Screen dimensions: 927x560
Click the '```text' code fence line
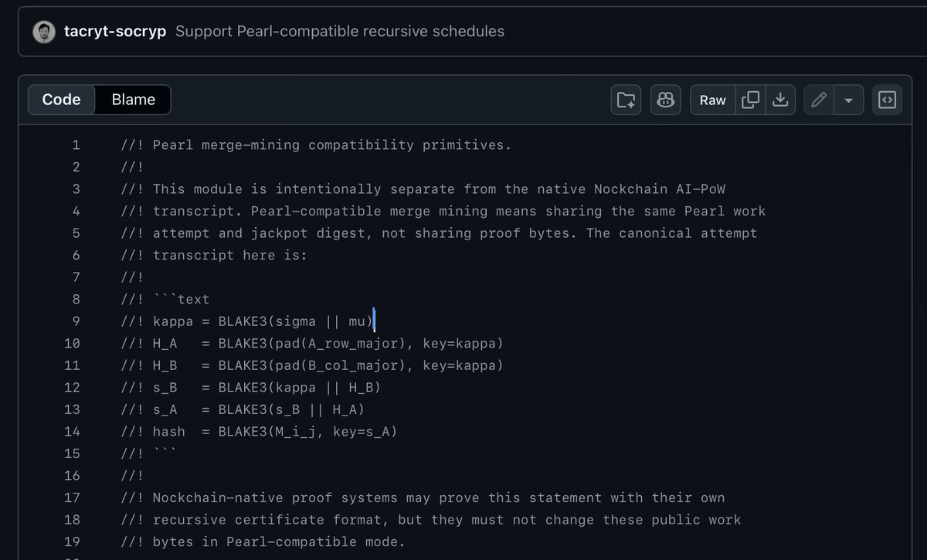165,299
